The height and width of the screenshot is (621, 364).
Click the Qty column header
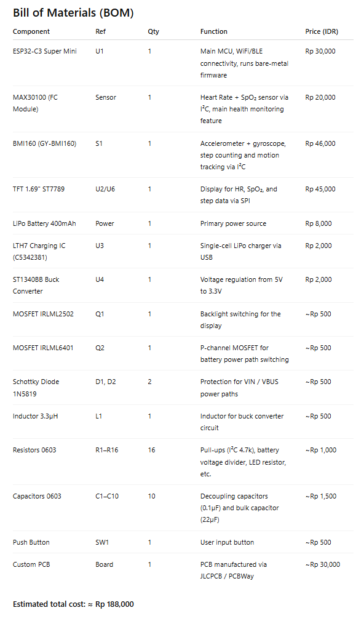tap(153, 31)
